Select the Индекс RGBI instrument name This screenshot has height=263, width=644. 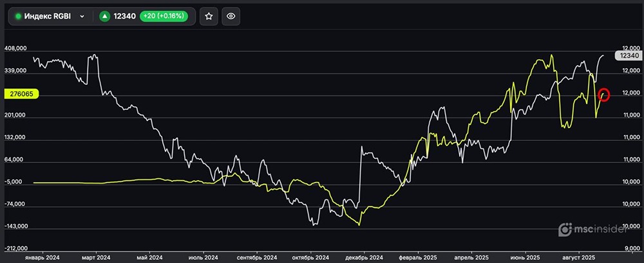coord(49,17)
